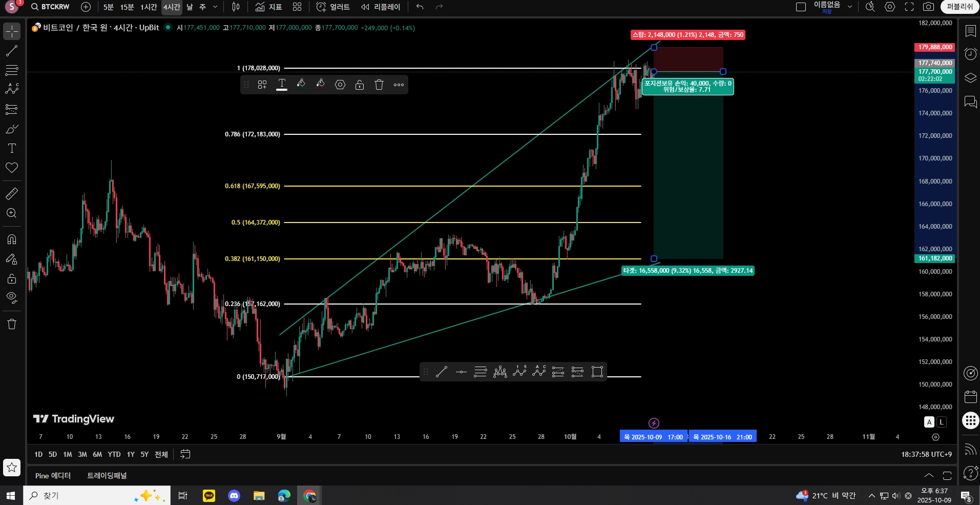Expand the 이름없음 layout dropdown arrow
Screen dimensions: 980x505
click(850, 7)
